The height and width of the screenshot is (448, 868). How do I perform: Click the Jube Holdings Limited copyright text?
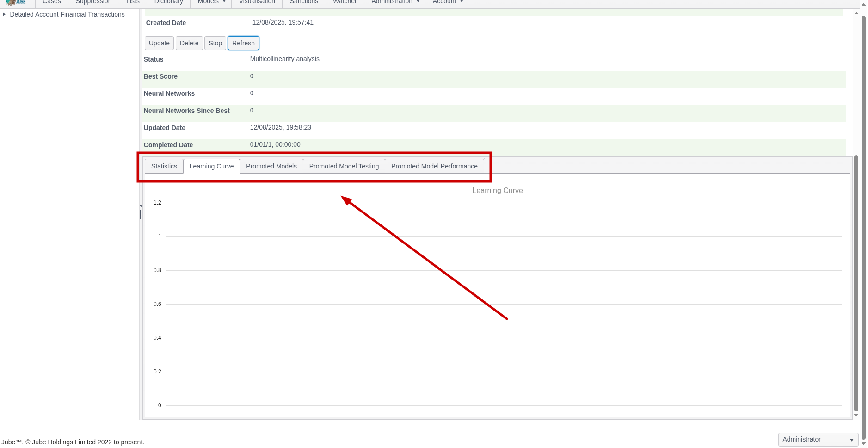pyautogui.click(x=72, y=442)
